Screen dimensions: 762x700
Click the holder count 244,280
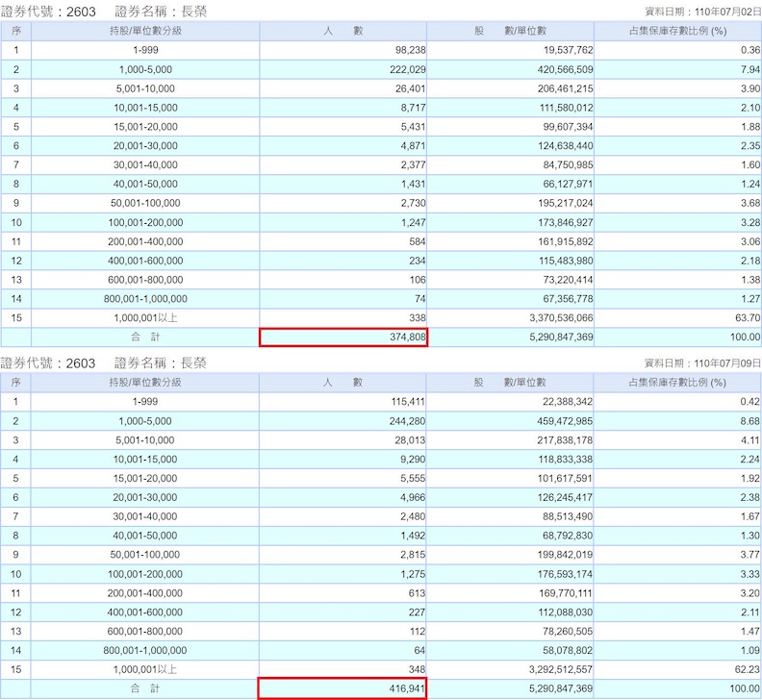(407, 421)
